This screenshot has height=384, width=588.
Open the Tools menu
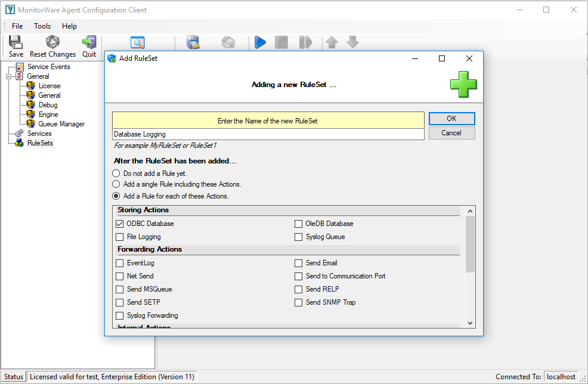pos(42,26)
